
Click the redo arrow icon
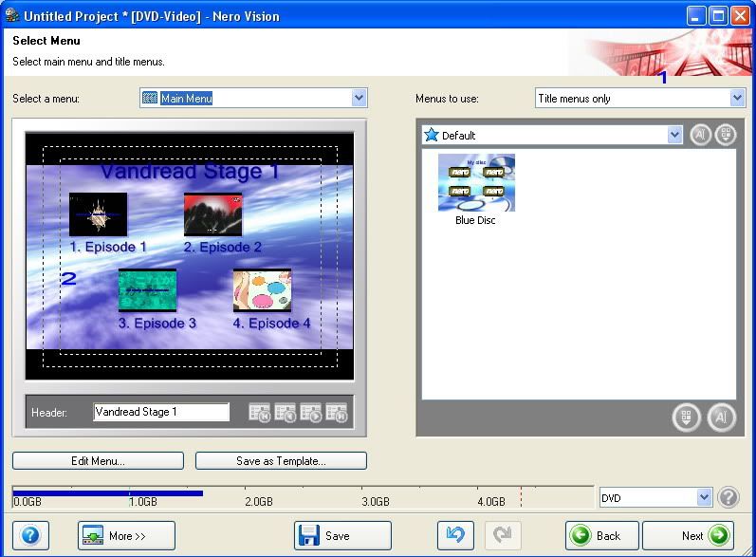[503, 535]
